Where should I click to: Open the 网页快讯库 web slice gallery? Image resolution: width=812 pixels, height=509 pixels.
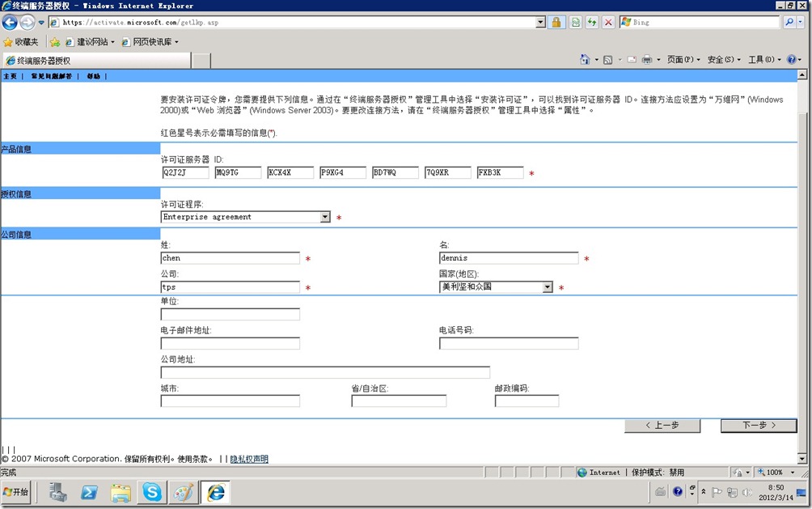pyautogui.click(x=150, y=42)
